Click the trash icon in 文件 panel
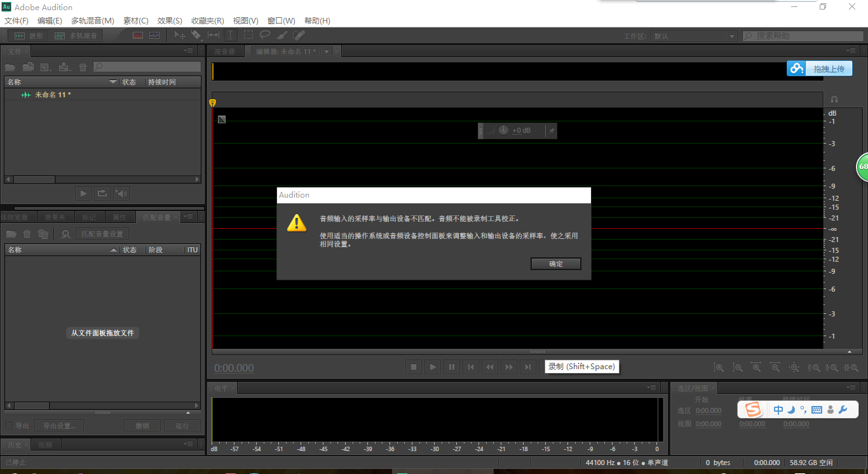This screenshot has width=868, height=474. [83, 67]
